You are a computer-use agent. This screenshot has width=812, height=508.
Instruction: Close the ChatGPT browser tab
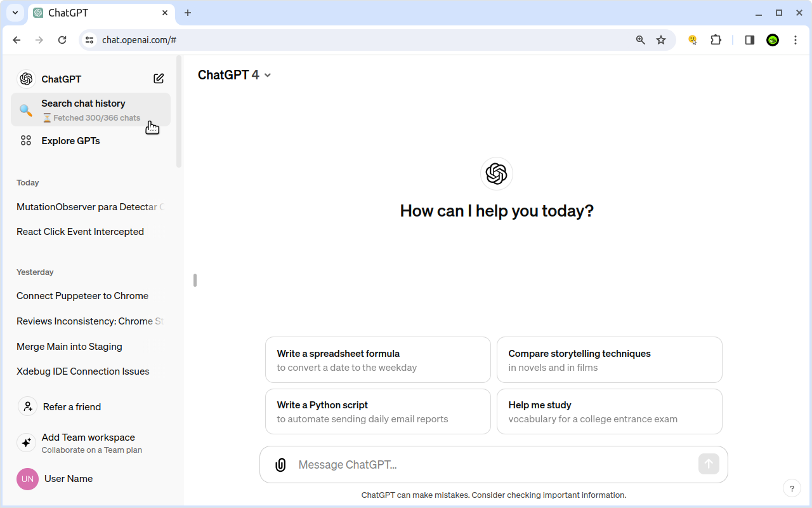point(165,13)
